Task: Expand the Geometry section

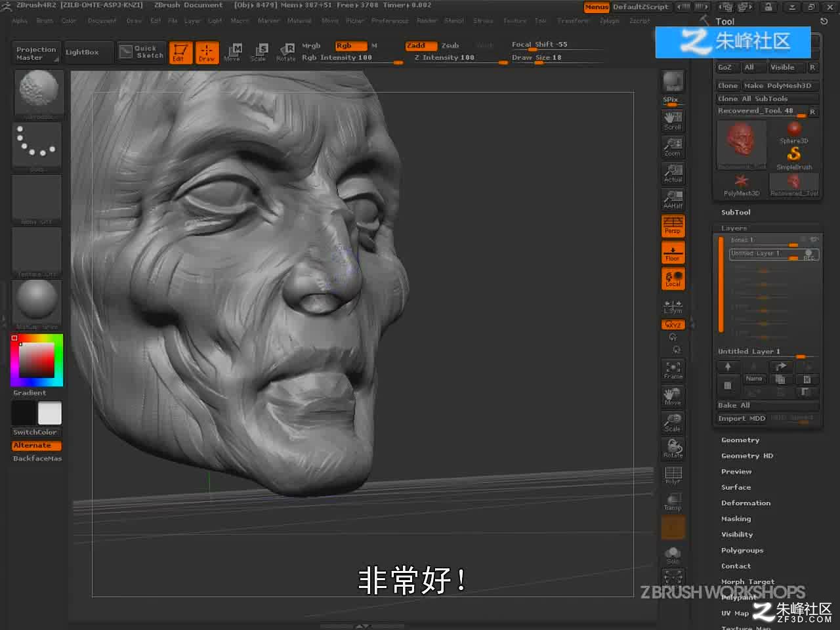Action: tap(740, 440)
